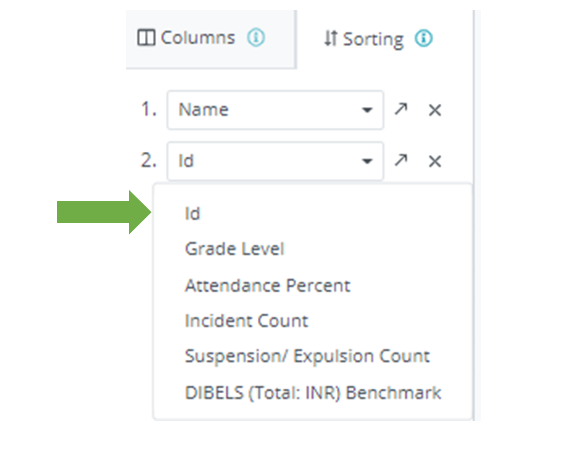Click the Sorting info icon
The image size is (563, 450).
(424, 38)
